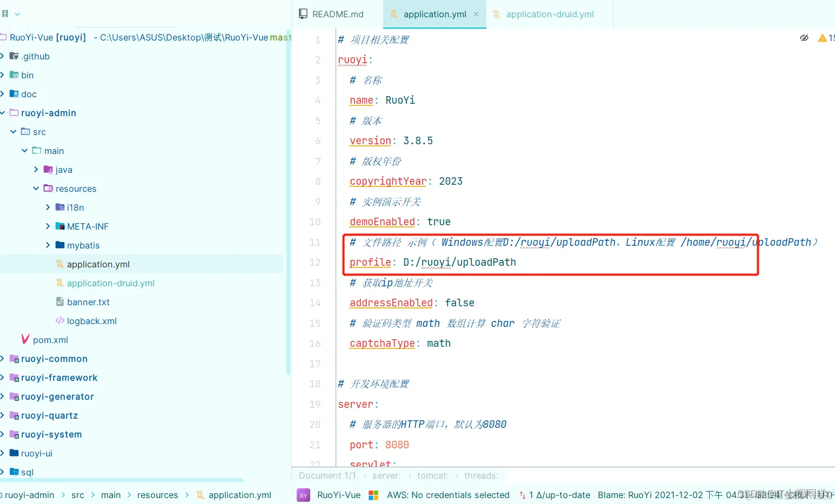This screenshot has width=835, height=504.
Task: Open pom.xml in the project tree
Action: [x=50, y=340]
